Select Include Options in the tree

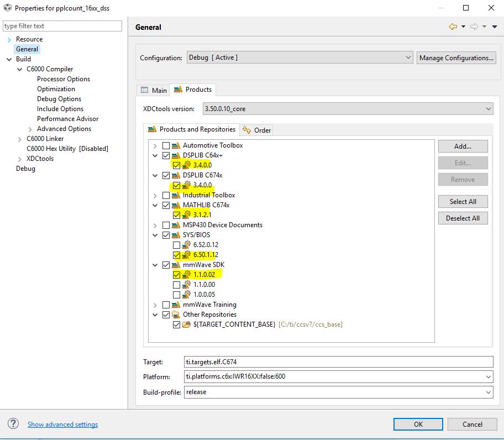click(60, 109)
